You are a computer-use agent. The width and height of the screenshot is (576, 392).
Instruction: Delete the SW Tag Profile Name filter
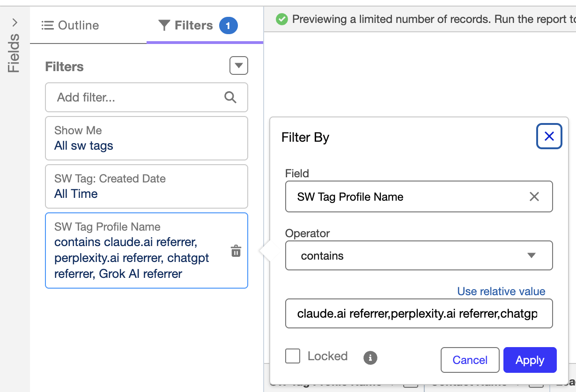[x=236, y=251]
